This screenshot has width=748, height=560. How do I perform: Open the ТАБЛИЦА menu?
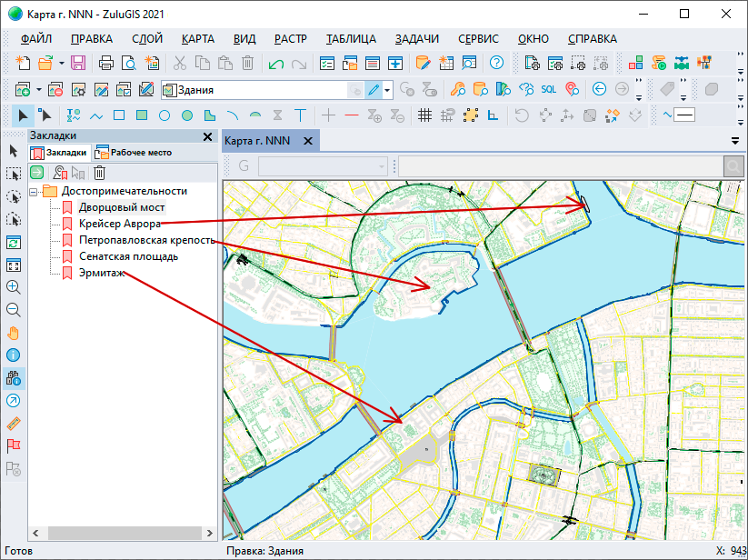click(351, 38)
